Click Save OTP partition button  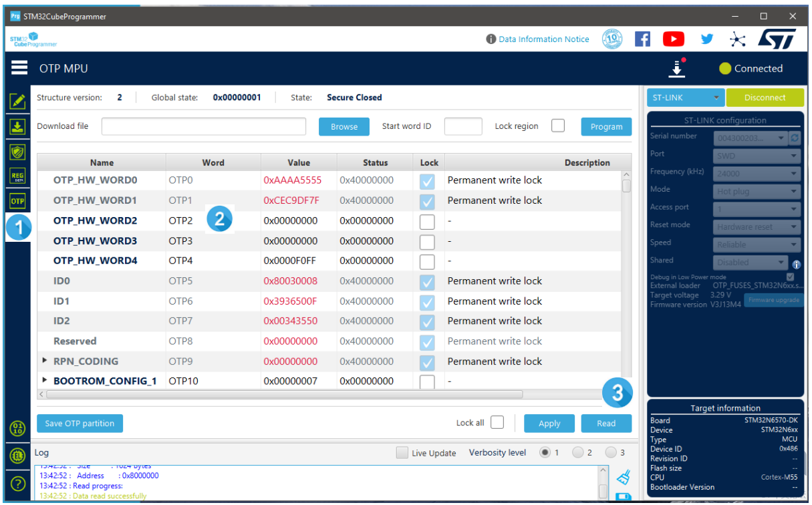[x=80, y=423]
